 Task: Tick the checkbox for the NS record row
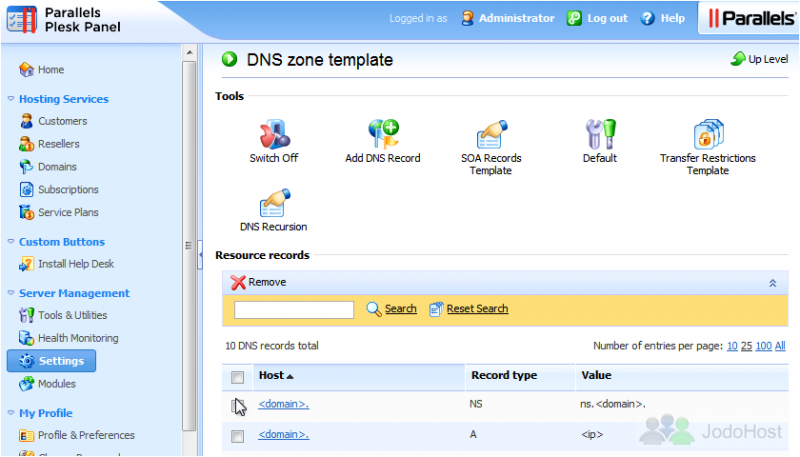point(237,406)
